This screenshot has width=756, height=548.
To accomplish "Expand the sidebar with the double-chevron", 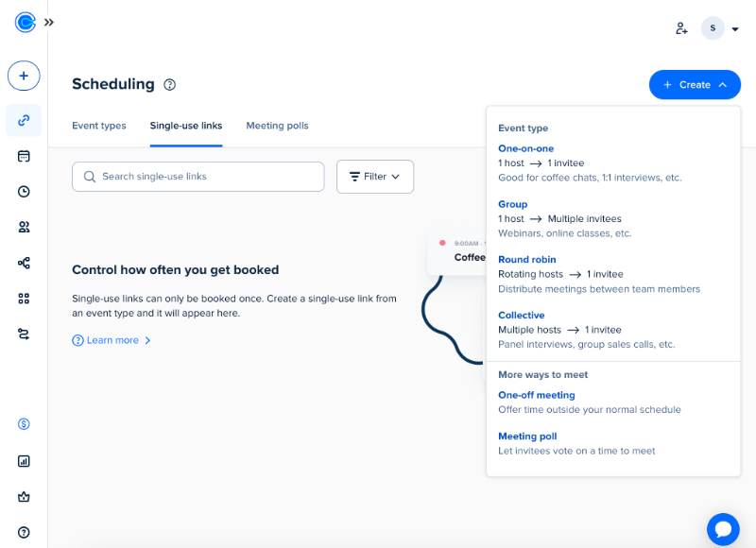I will pos(48,23).
